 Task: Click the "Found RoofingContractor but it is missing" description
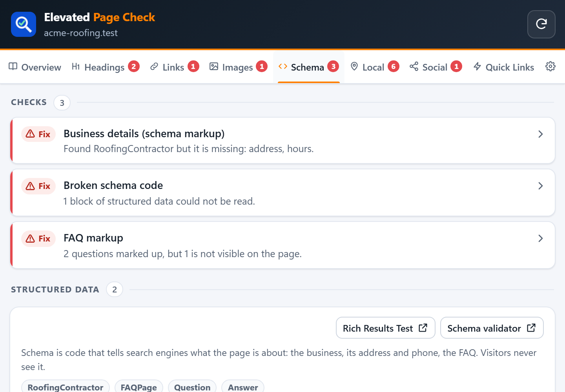coord(189,149)
